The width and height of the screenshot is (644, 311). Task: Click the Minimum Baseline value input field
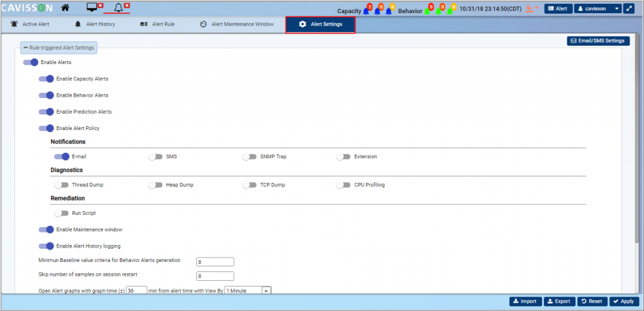(x=215, y=262)
